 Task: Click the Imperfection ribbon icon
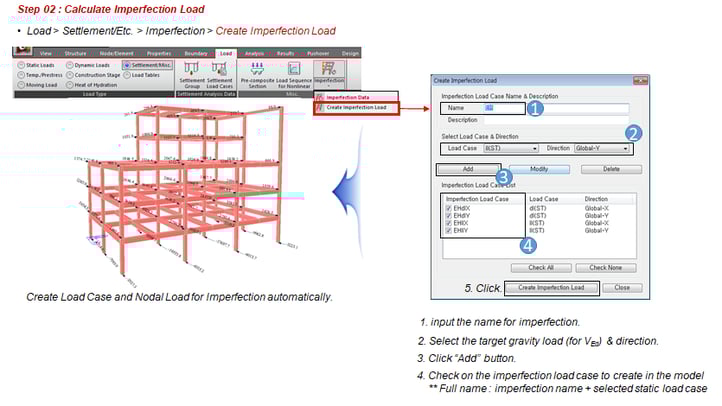329,70
